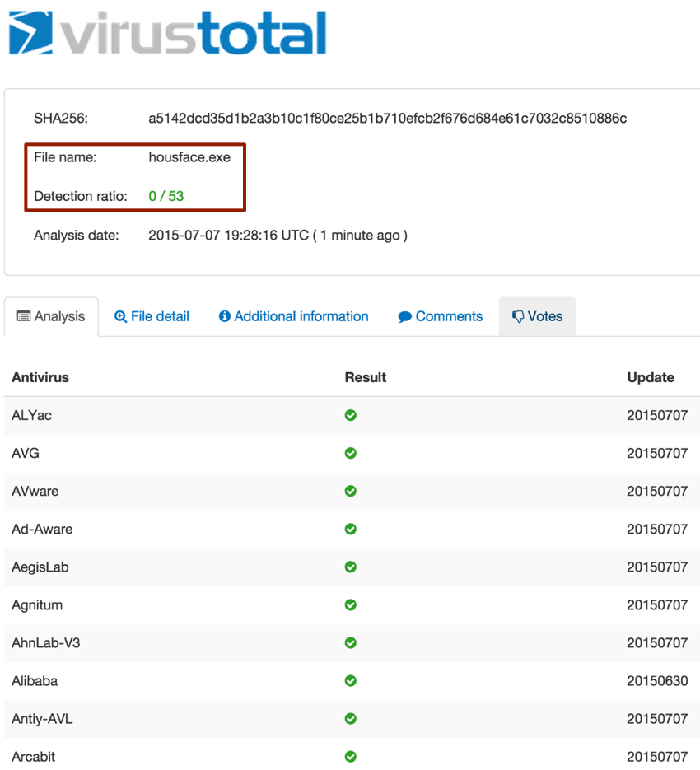The height and width of the screenshot is (770, 700).
Task: Click the SHA256 label
Action: (61, 119)
